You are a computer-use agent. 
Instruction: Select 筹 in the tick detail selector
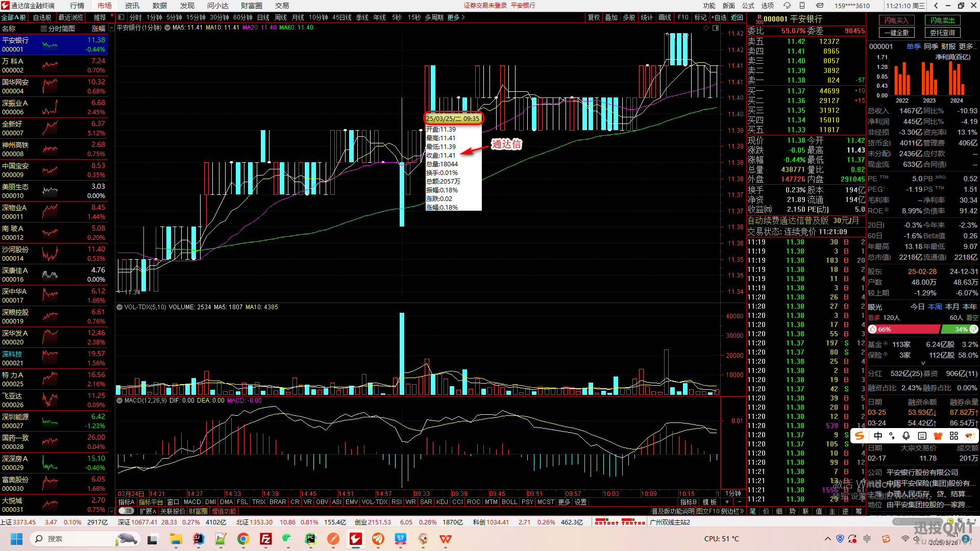tap(859, 511)
